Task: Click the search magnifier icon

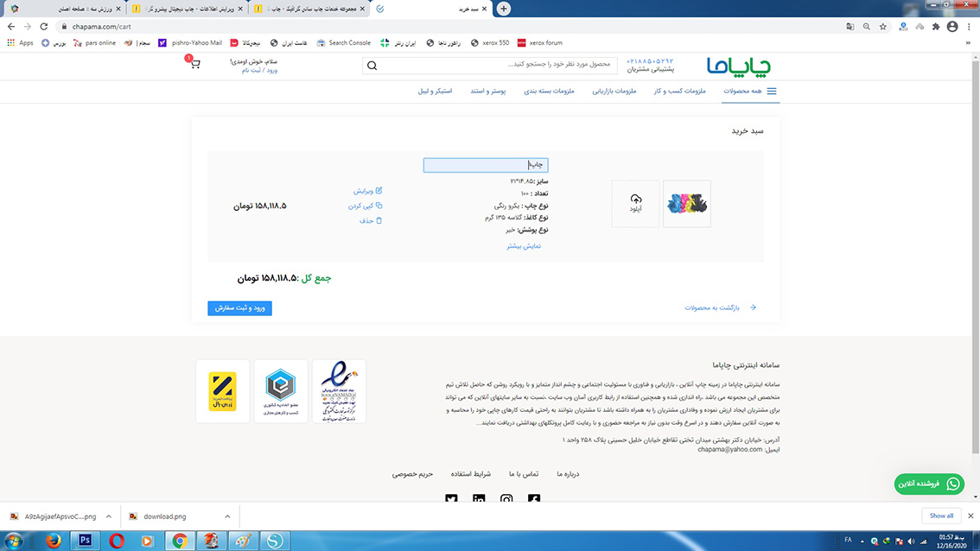Action: click(372, 65)
